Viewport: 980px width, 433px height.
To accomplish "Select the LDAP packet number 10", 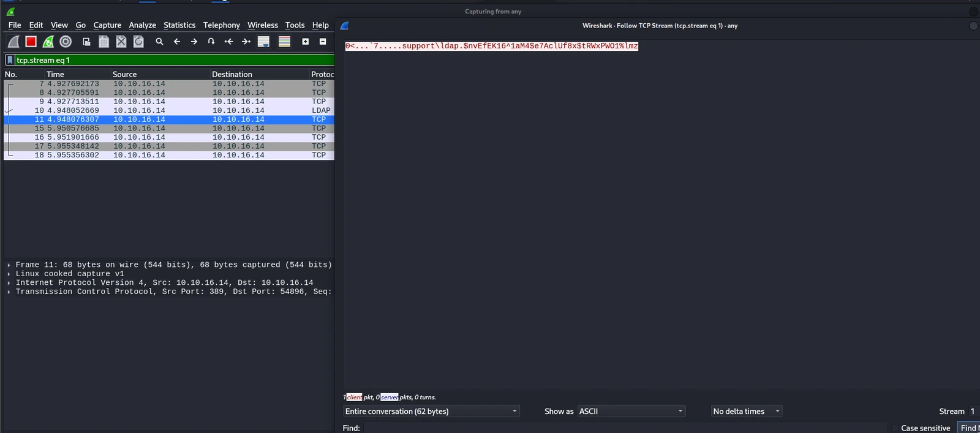I will pos(169,110).
